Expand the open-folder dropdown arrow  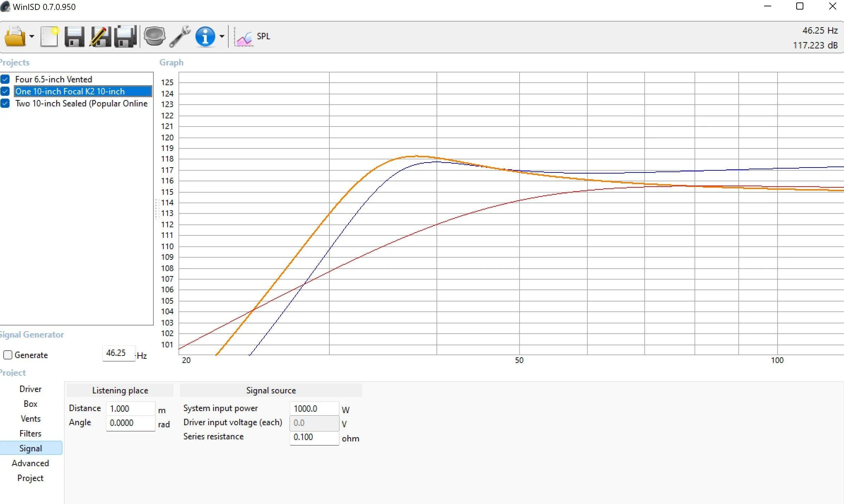[x=32, y=36]
